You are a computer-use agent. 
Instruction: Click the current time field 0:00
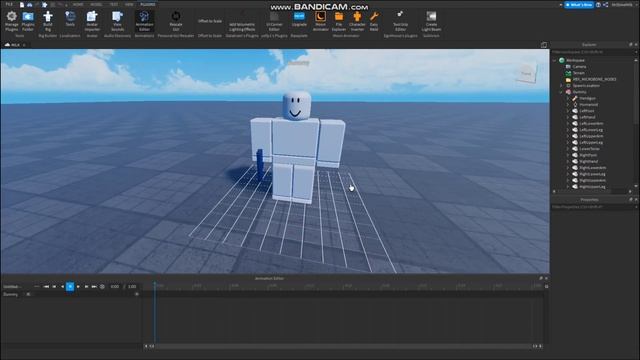(x=115, y=287)
